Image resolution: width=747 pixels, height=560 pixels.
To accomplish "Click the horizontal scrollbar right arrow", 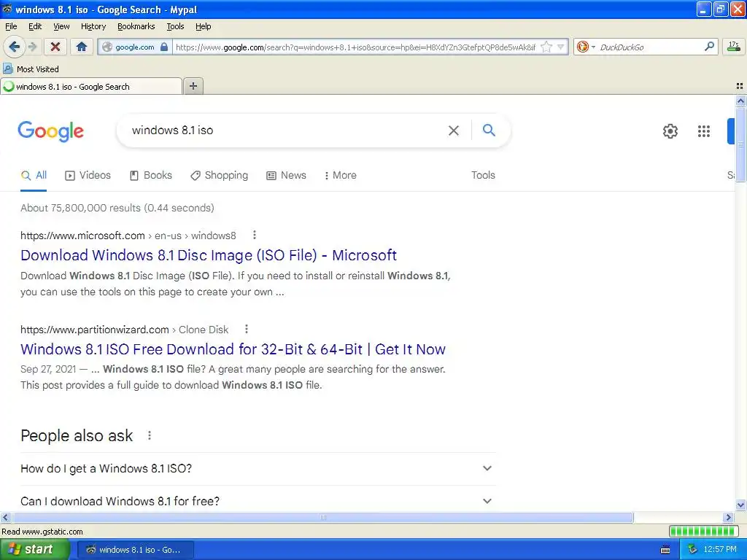I will 728,517.
